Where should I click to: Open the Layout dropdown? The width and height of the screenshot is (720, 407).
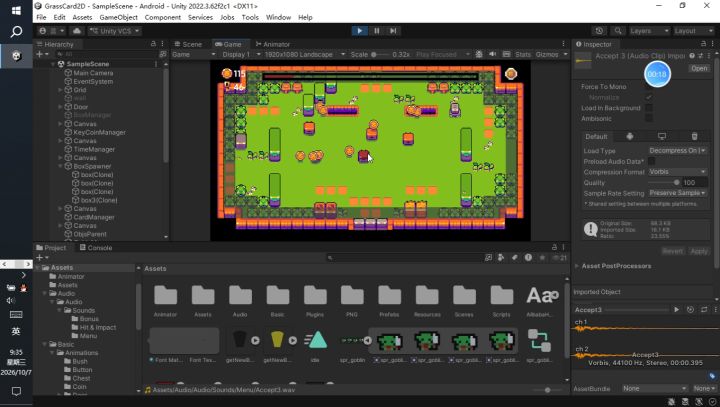[x=693, y=31]
